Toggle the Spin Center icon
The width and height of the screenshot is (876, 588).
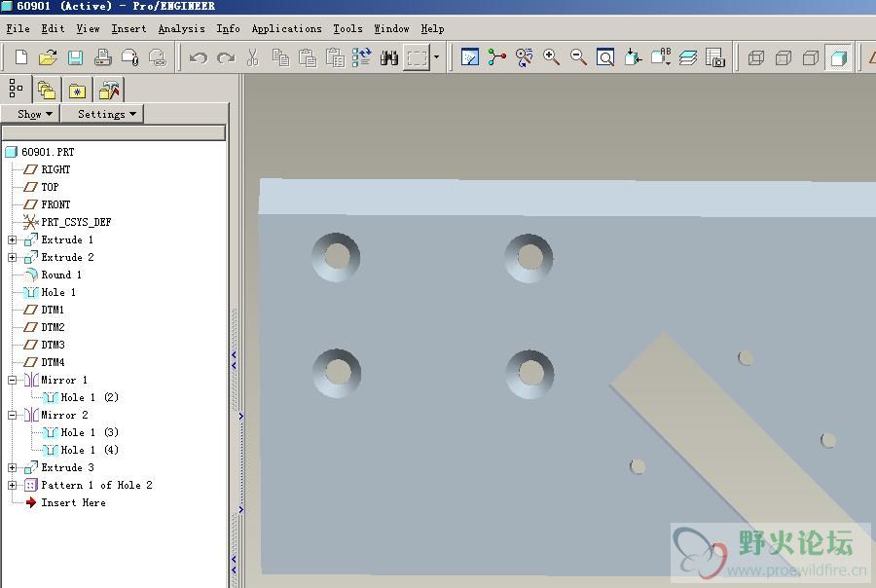pos(496,57)
